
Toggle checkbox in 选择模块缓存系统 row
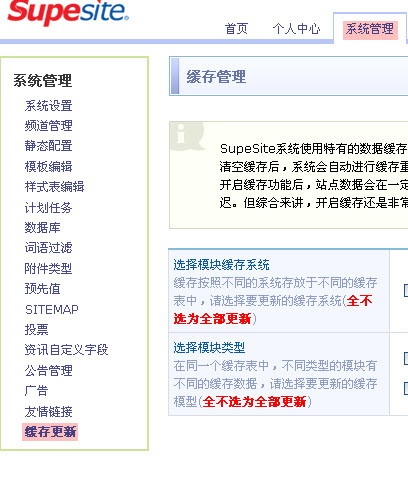click(x=406, y=290)
